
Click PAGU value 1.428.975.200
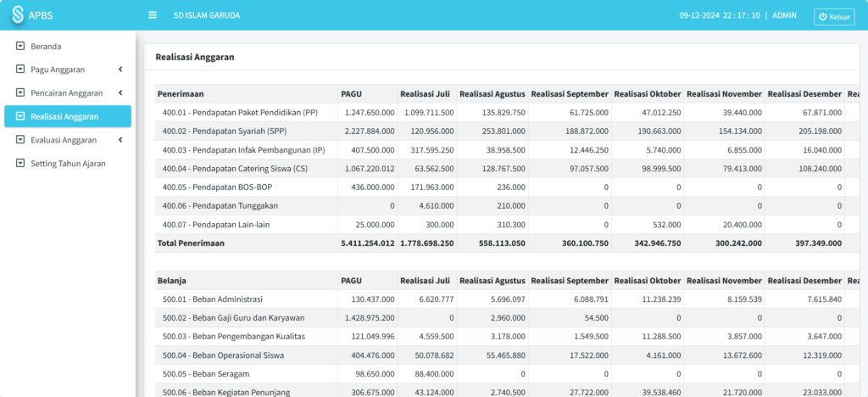pyautogui.click(x=370, y=318)
